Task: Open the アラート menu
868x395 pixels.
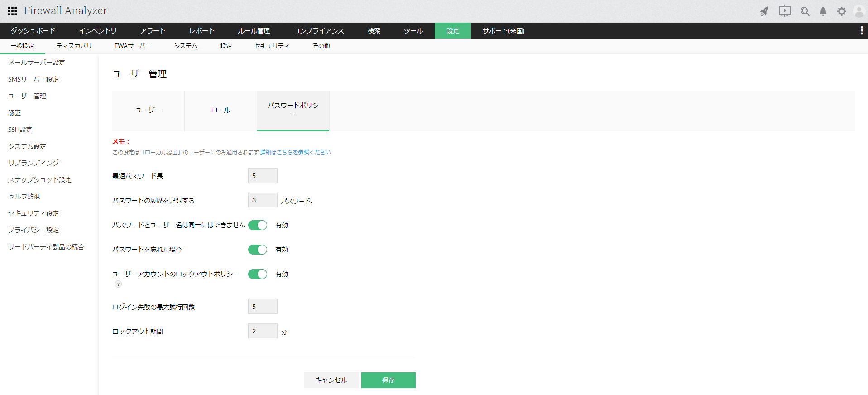Action: [153, 30]
